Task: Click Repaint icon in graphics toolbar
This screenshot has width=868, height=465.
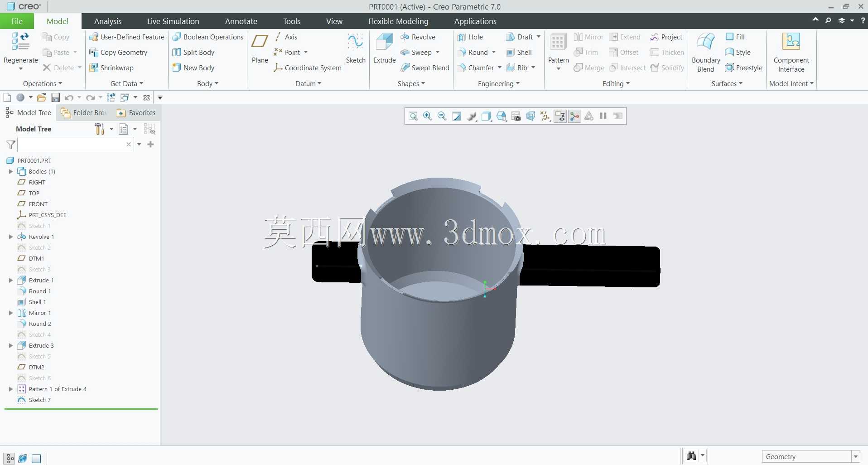Action: click(457, 116)
